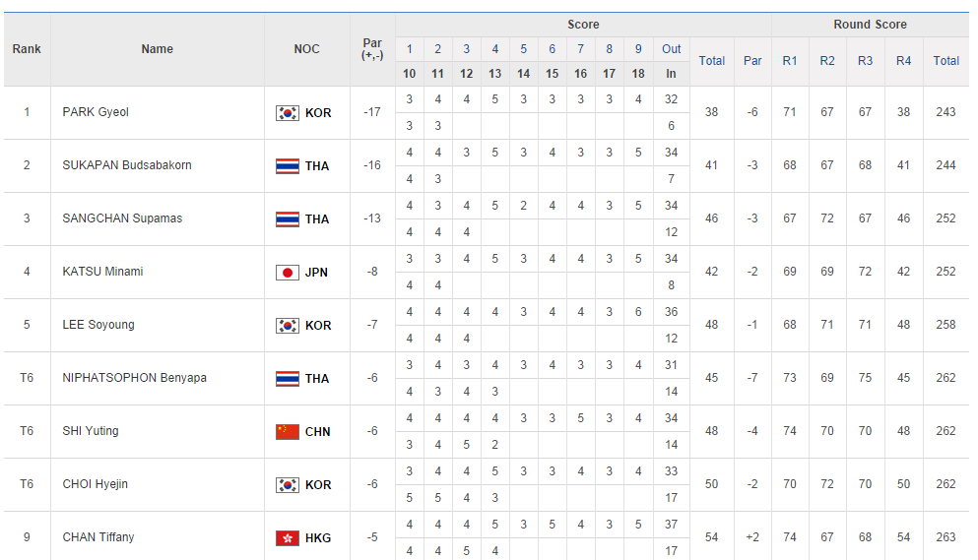The width and height of the screenshot is (978, 560).
Task: Open player name KATSU Minami
Action: [x=102, y=272]
